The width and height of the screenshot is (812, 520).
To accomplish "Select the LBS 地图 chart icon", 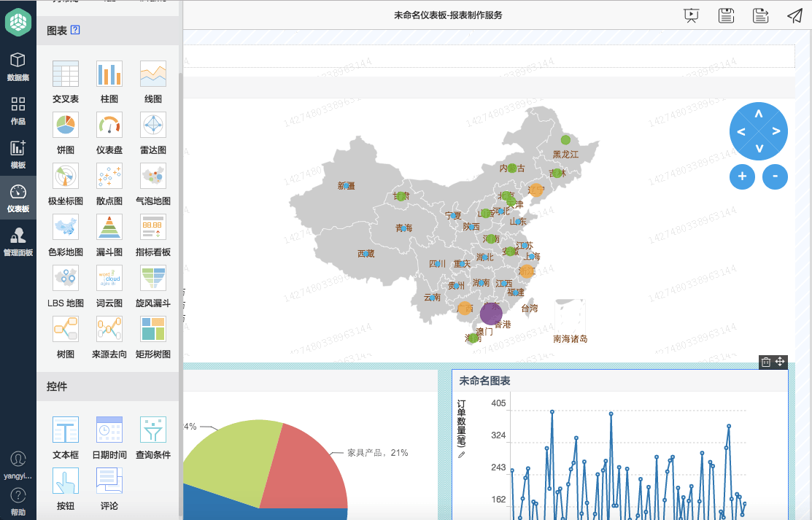I will [x=65, y=278].
